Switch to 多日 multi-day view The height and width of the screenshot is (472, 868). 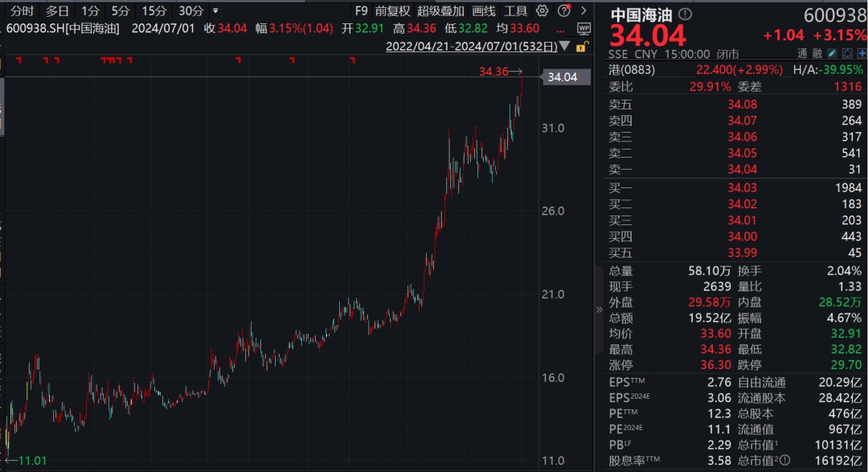pos(57,10)
